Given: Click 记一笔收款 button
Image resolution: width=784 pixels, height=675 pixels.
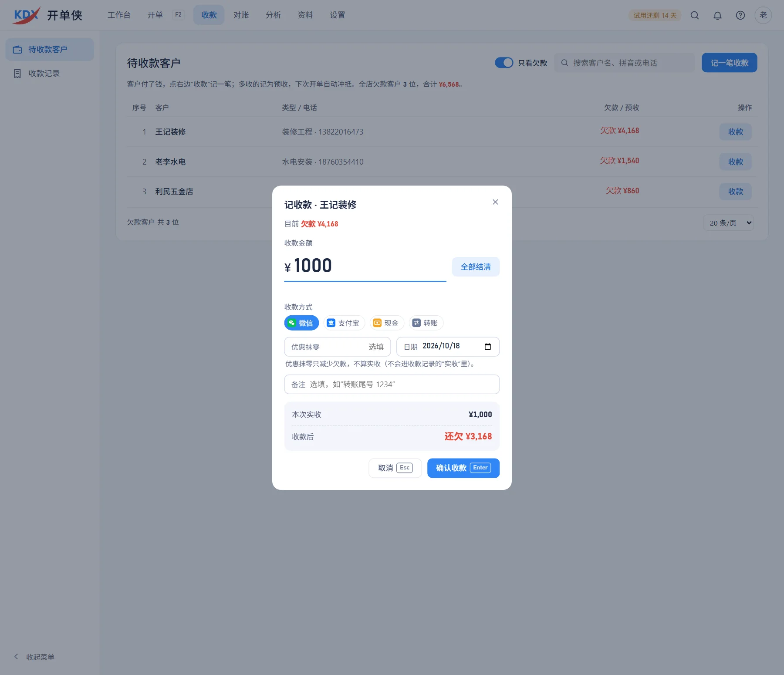Looking at the screenshot, I should coord(730,63).
